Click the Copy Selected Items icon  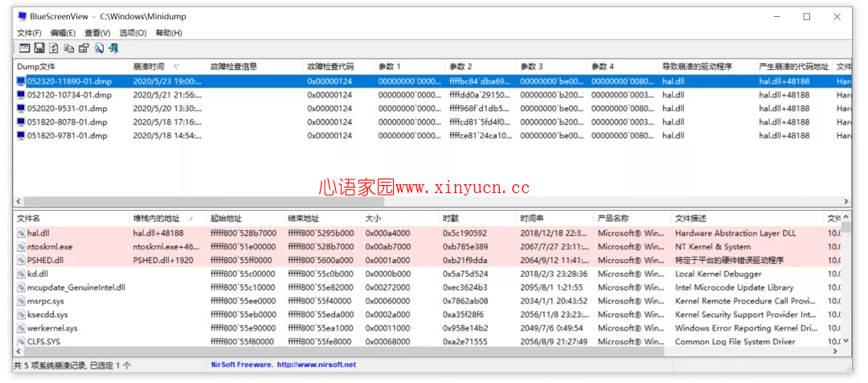click(68, 48)
